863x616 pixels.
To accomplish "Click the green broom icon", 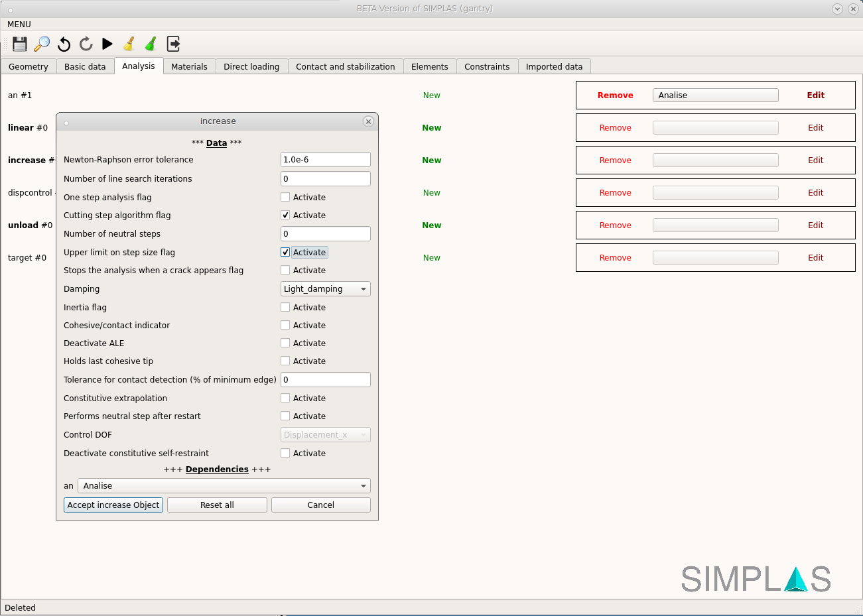I will click(x=151, y=44).
